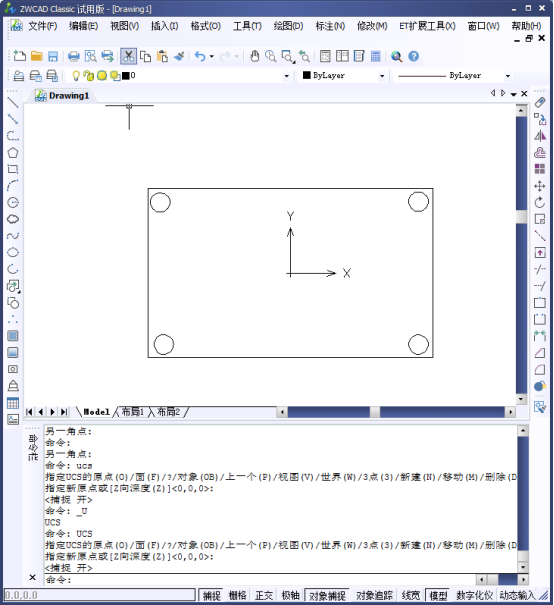The image size is (554, 605).
Task: Open the drawing tabs list dropdown arrow
Action: [x=513, y=94]
